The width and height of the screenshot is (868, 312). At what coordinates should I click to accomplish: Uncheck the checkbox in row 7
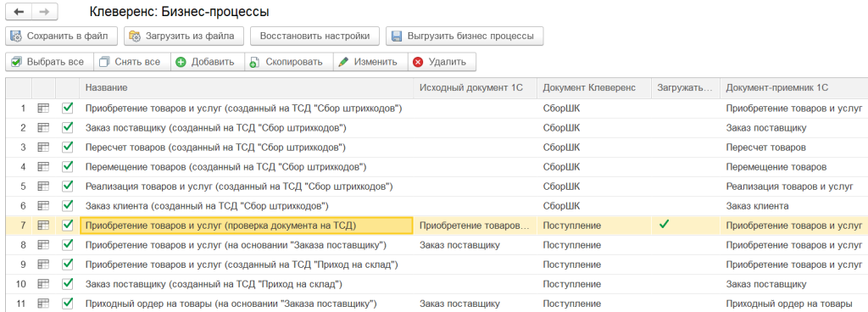pos(68,225)
